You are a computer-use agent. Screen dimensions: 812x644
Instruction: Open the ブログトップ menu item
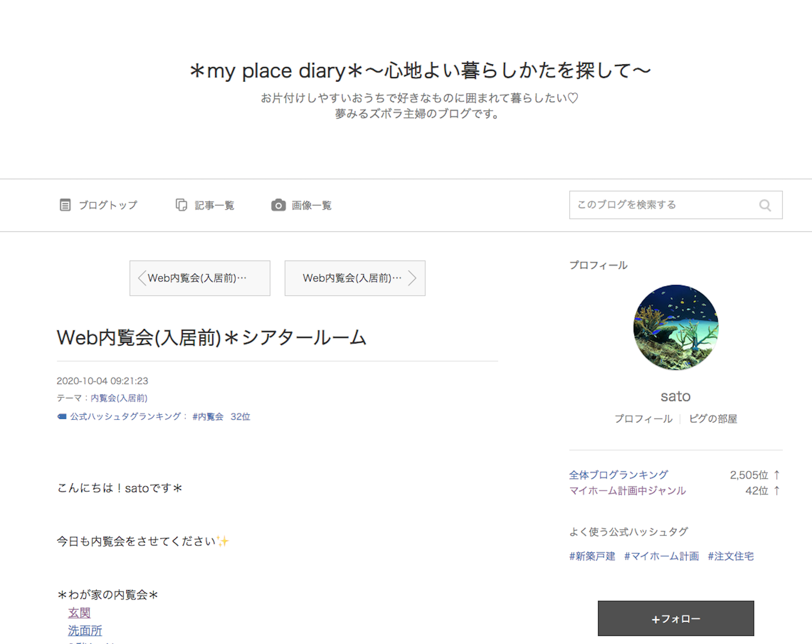(x=99, y=205)
